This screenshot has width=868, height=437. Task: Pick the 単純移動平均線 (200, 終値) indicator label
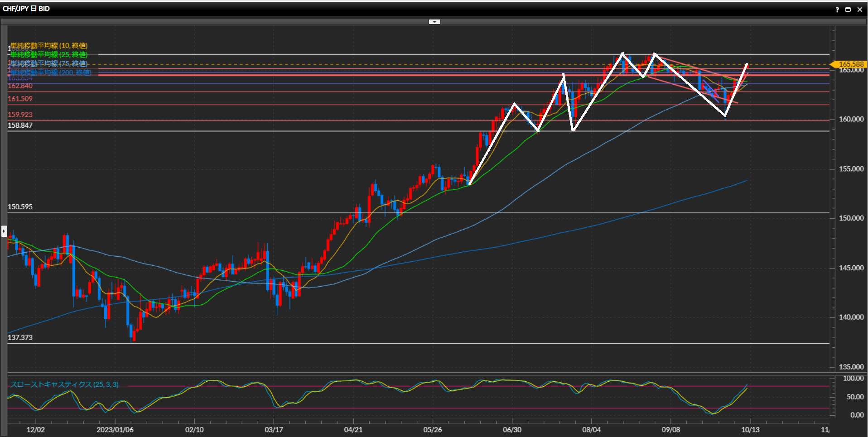pyautogui.click(x=51, y=72)
